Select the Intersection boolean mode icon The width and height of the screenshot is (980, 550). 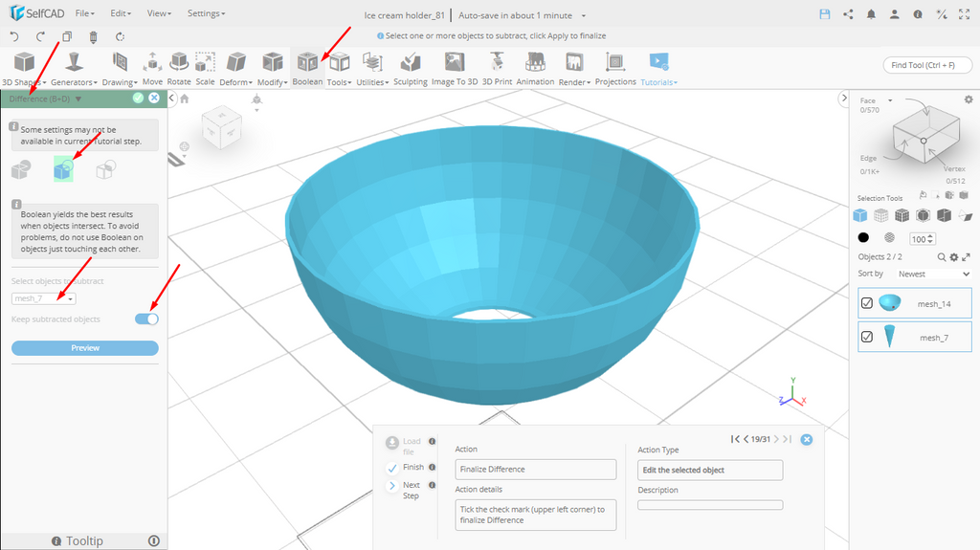(105, 169)
